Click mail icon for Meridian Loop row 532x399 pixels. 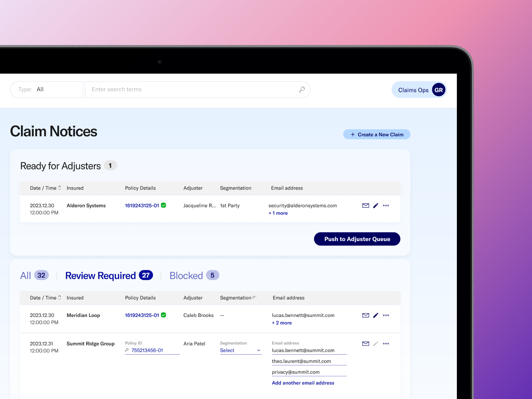click(x=365, y=315)
